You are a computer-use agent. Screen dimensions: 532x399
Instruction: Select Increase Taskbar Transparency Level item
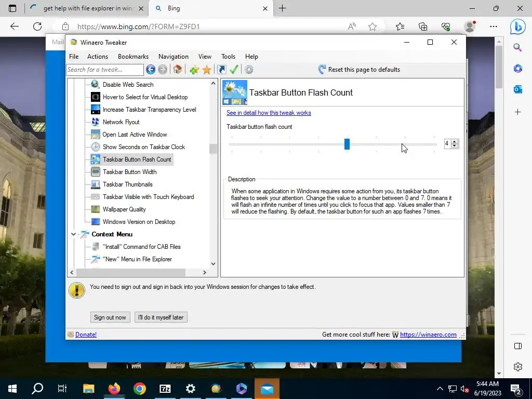149,110
